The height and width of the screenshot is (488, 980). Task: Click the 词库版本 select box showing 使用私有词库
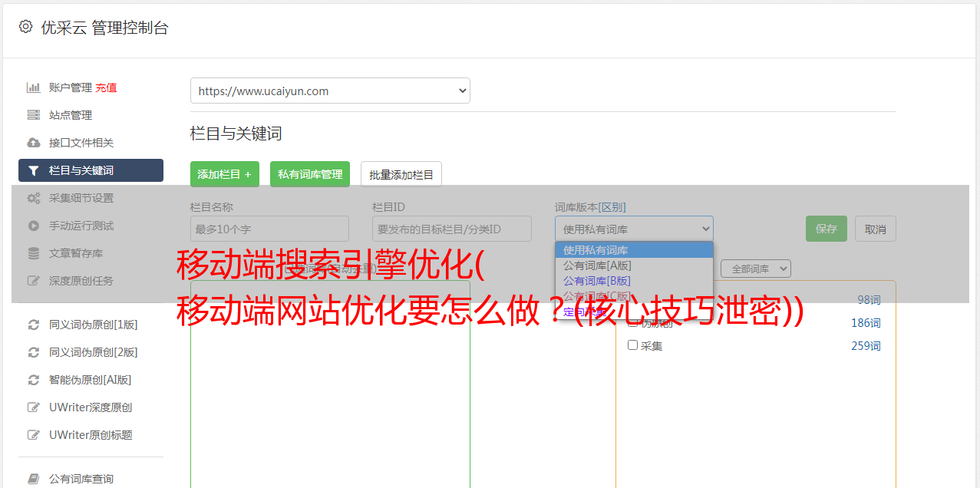(634, 229)
